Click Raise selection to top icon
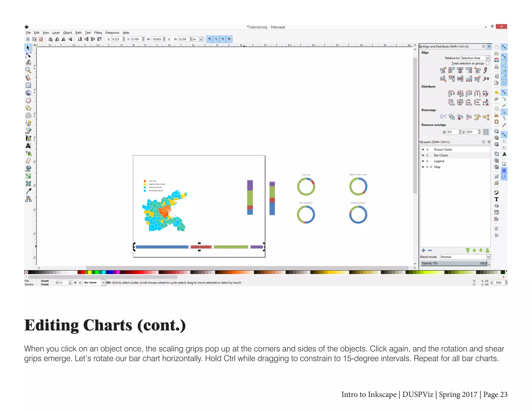 point(99,39)
